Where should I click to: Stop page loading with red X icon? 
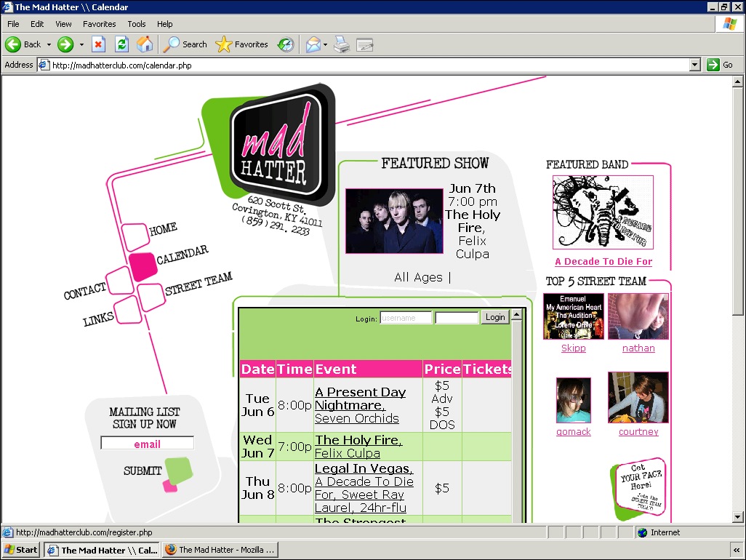tap(98, 44)
